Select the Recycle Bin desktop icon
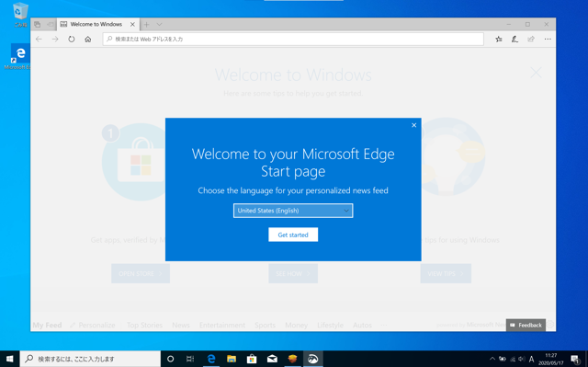Viewport: 588px width, 367px height. click(x=20, y=15)
